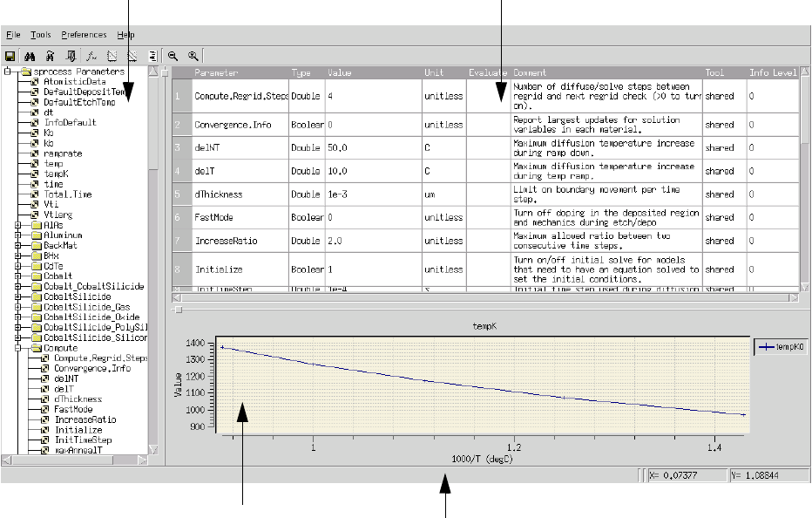Open Find with the binoculars icon
Viewport: 812px width, 518px height.
coord(29,54)
